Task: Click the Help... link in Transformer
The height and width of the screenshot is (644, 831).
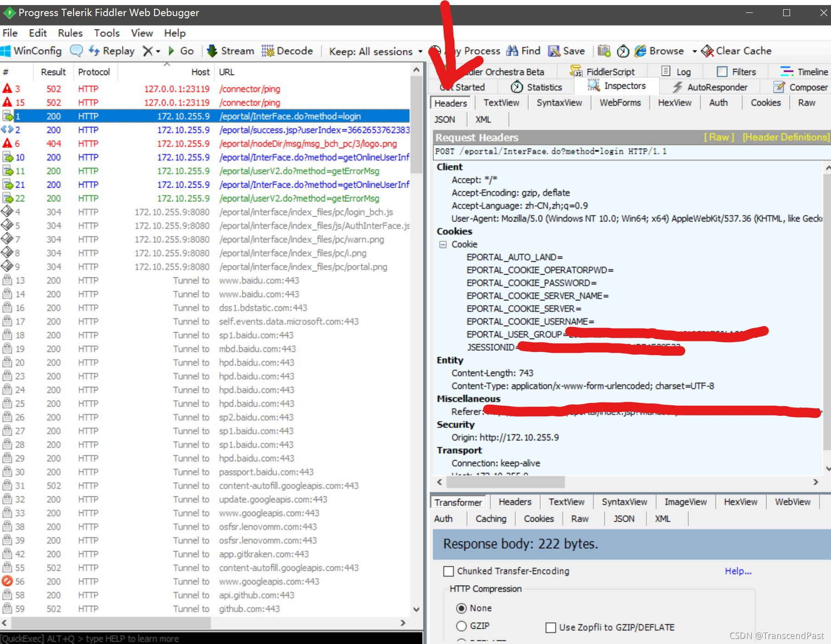Action: click(x=738, y=571)
